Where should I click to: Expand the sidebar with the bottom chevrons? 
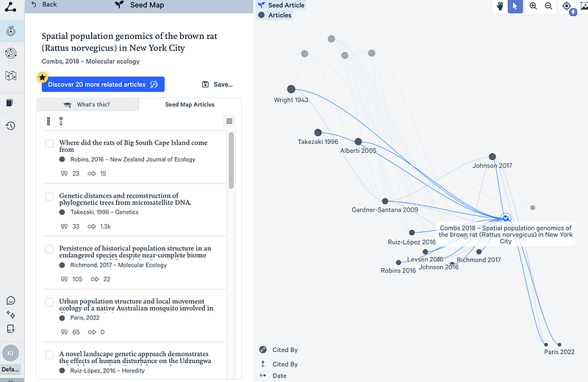pos(11,380)
